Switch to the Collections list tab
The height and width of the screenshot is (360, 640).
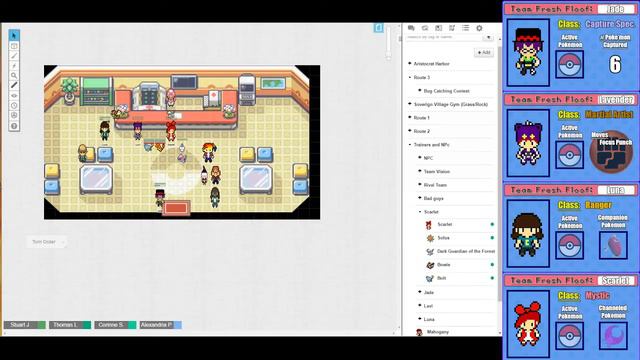pyautogui.click(x=465, y=28)
